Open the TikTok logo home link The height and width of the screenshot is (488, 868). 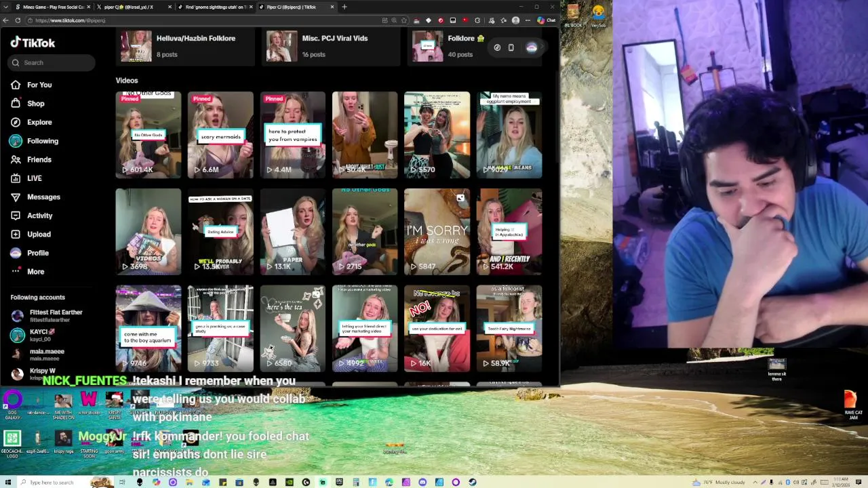coord(33,43)
